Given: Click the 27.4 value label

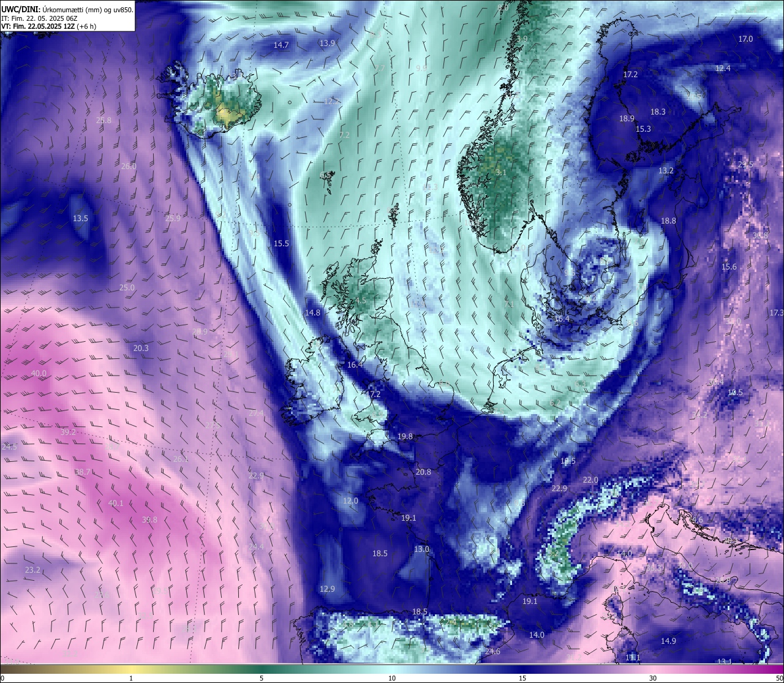Looking at the screenshot, I should click(256, 413).
